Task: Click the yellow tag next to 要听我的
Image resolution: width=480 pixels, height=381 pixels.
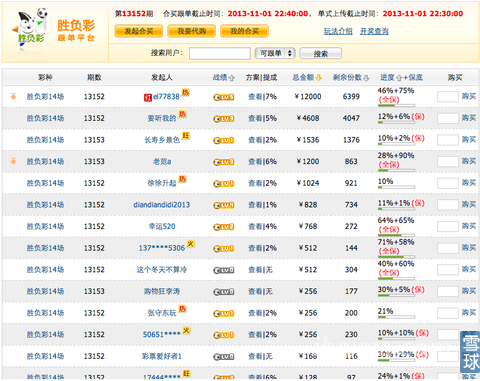Action: pyautogui.click(x=182, y=114)
